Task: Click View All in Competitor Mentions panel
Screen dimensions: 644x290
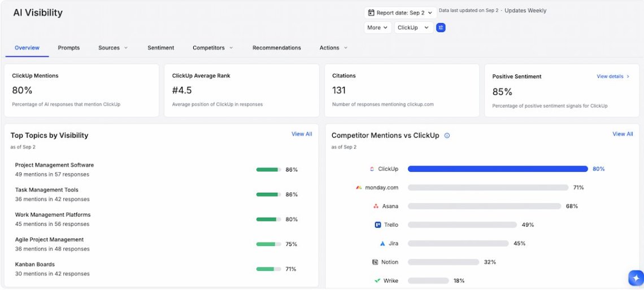Action: click(x=623, y=134)
